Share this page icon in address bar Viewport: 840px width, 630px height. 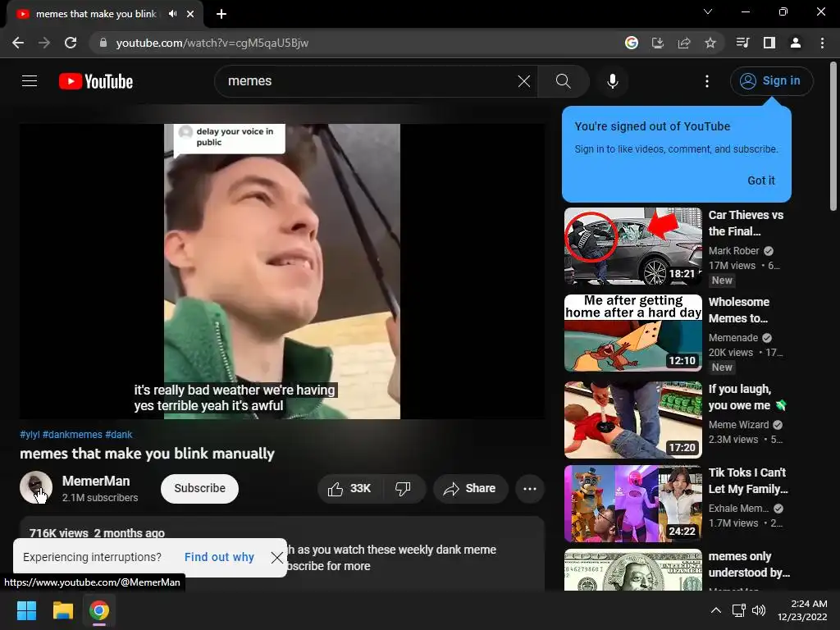[683, 43]
